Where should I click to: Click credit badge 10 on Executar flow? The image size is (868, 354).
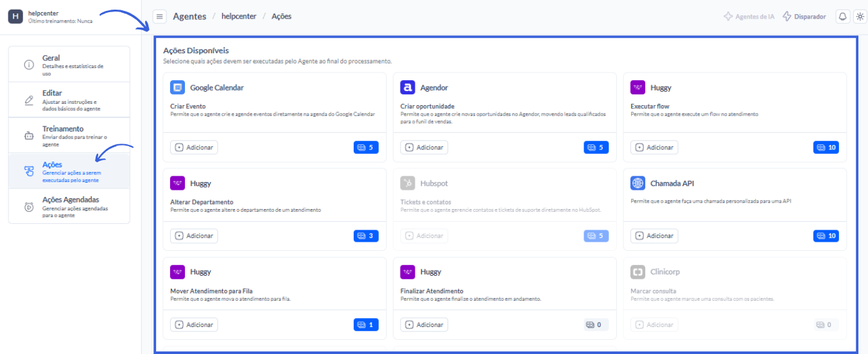tap(826, 147)
